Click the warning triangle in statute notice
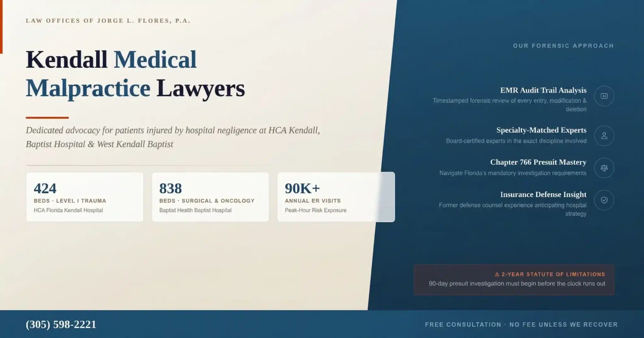The width and height of the screenshot is (644, 338). tap(497, 274)
